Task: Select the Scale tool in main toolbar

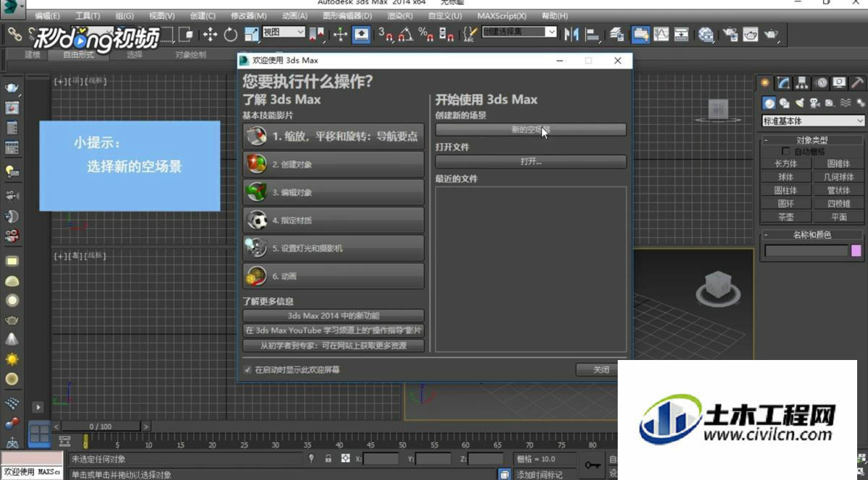Action: coord(251,34)
